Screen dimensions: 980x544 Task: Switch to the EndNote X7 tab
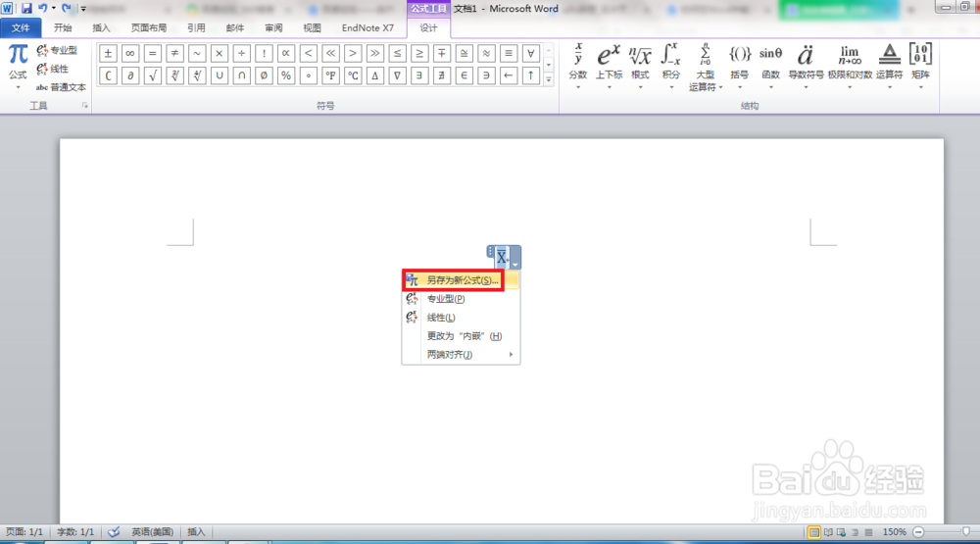point(367,28)
